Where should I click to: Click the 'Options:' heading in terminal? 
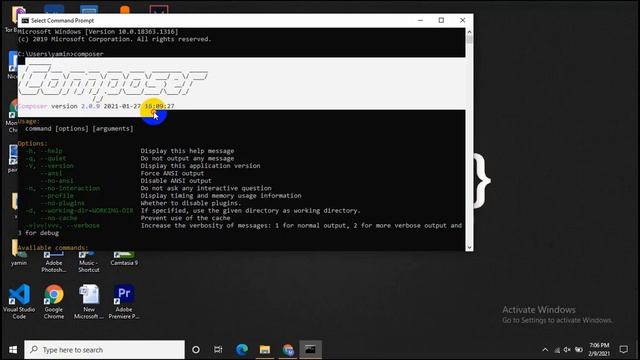[x=33, y=144]
